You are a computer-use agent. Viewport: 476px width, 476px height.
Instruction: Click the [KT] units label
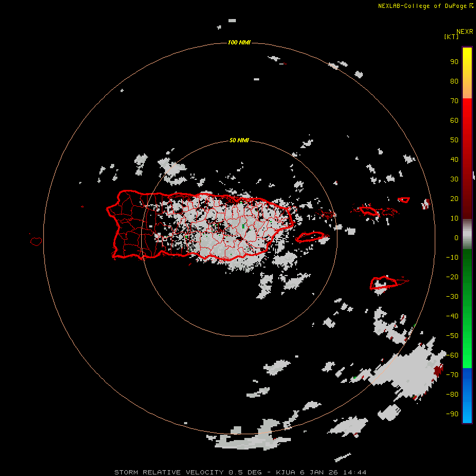pos(452,36)
